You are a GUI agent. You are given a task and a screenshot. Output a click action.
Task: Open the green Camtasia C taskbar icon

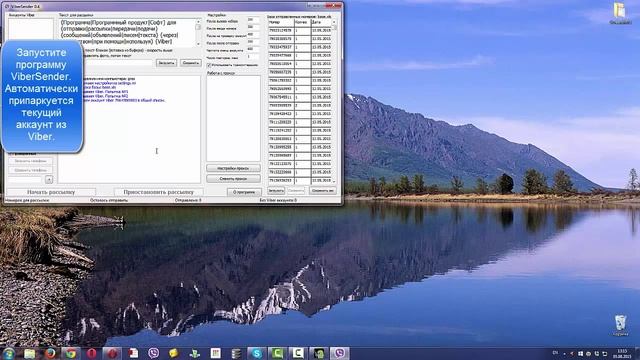pyautogui.click(x=277, y=353)
